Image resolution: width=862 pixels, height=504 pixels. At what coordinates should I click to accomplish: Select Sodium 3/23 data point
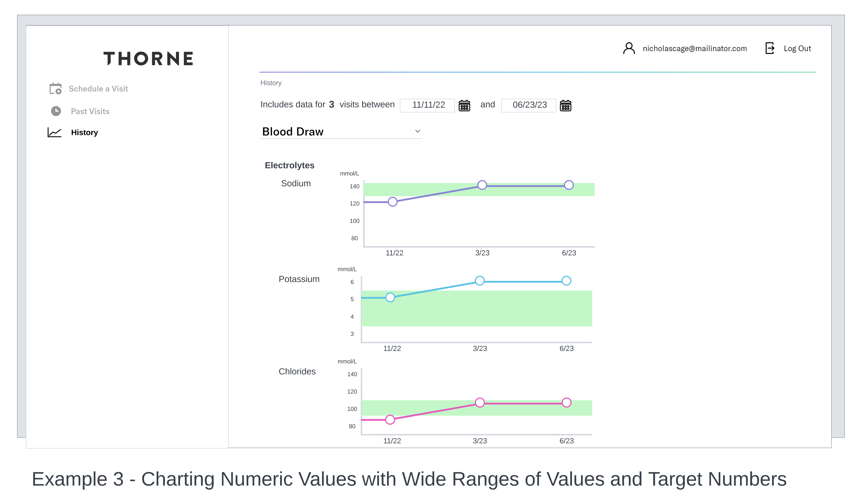tap(482, 185)
